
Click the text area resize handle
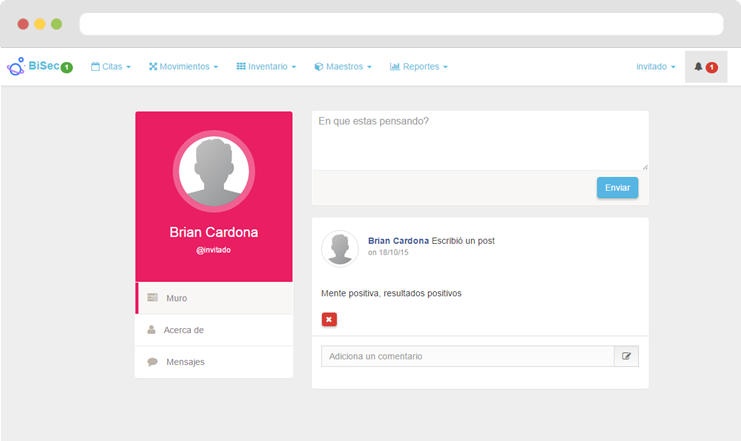(x=645, y=167)
